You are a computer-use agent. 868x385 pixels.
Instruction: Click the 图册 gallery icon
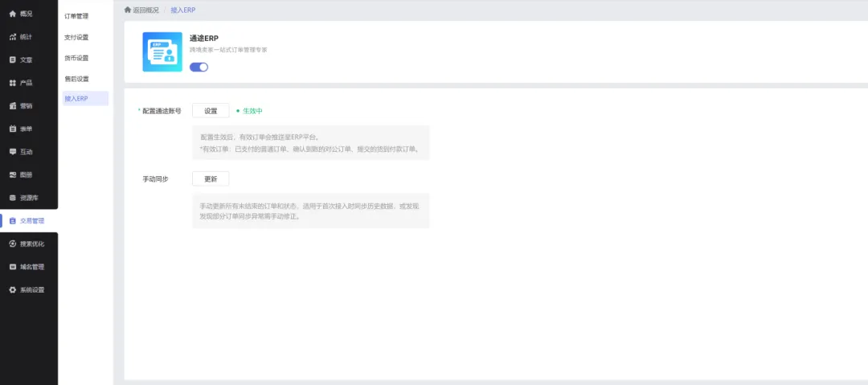click(x=13, y=175)
